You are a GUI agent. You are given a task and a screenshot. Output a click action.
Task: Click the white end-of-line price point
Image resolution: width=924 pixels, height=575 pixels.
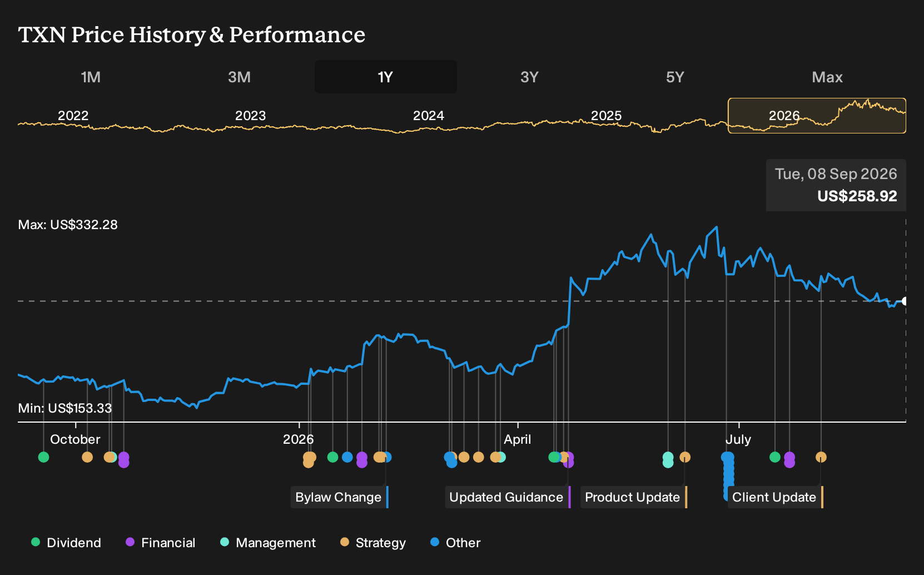905,301
